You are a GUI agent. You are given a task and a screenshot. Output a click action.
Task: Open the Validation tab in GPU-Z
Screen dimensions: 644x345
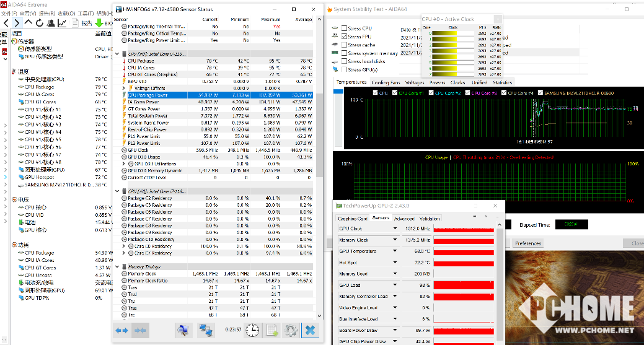click(430, 219)
